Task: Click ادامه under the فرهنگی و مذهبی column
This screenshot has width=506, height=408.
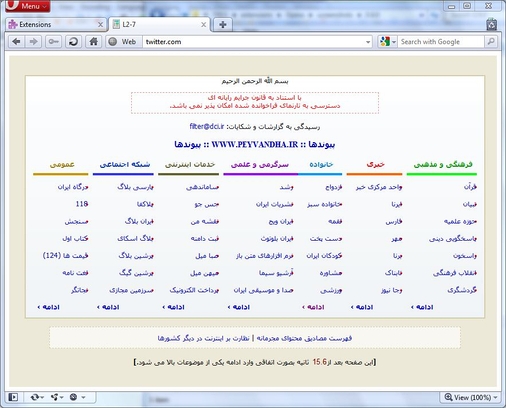Action: coord(422,307)
